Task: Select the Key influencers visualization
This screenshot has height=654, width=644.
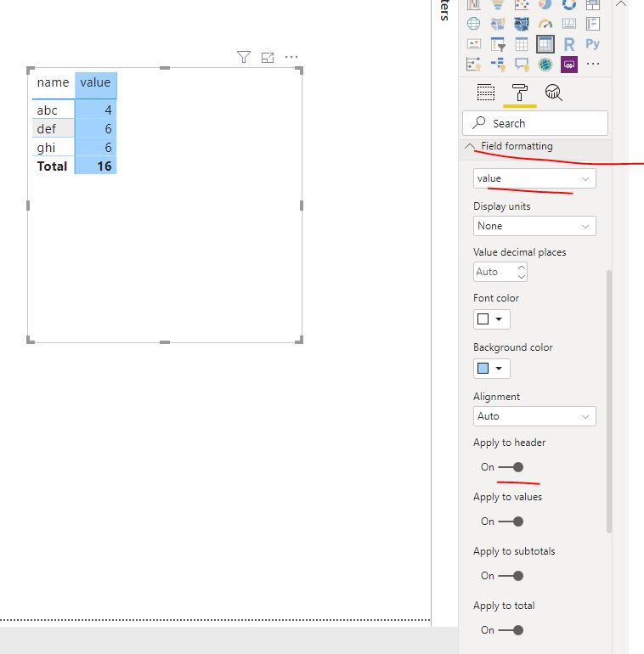Action: coord(474,65)
